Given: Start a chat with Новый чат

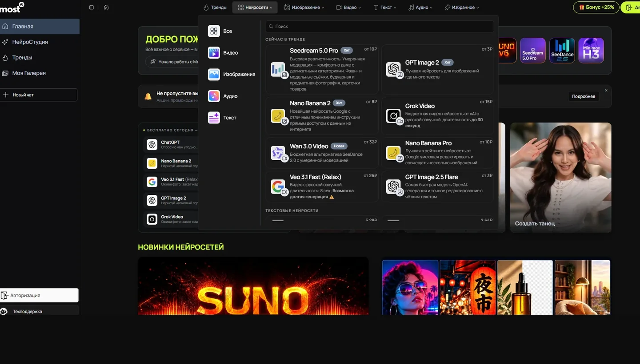Looking at the screenshot, I should (x=38, y=95).
